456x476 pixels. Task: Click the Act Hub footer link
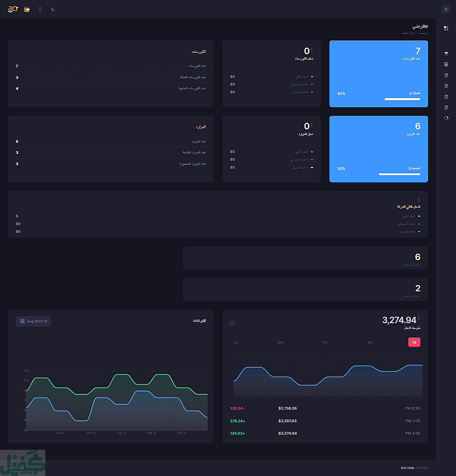[407, 468]
